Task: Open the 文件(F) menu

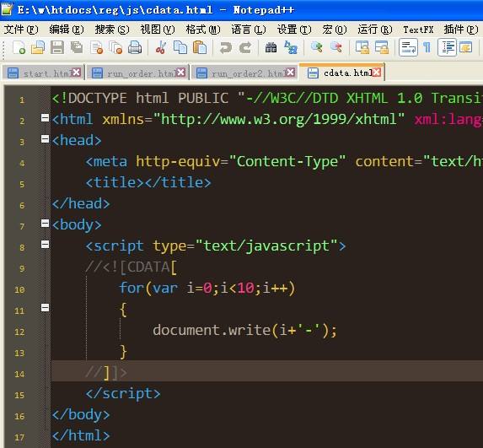Action: 21,30
